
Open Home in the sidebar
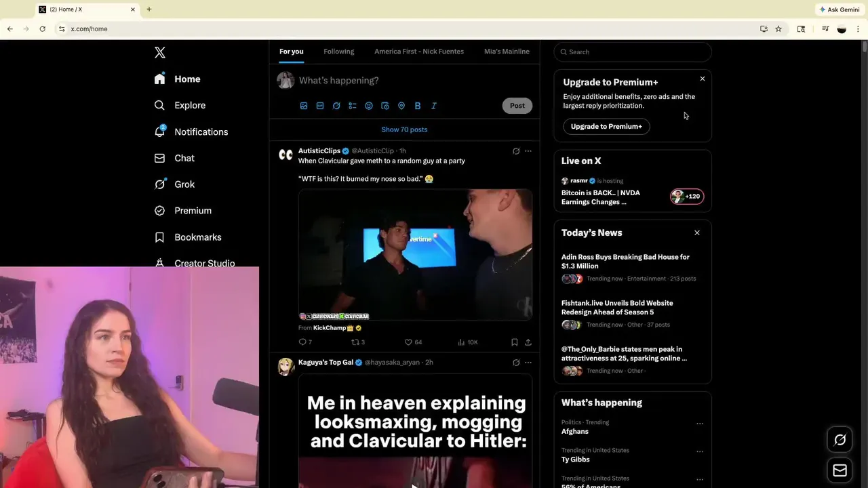(x=178, y=79)
